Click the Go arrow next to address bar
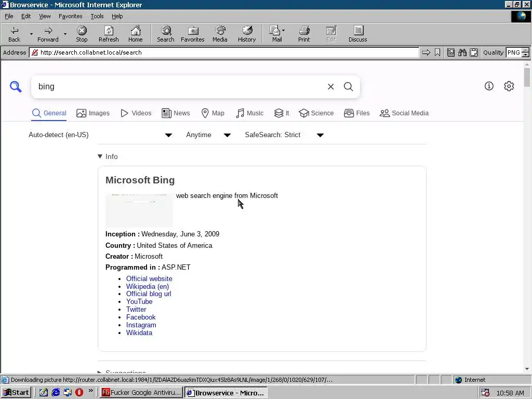 click(x=426, y=52)
